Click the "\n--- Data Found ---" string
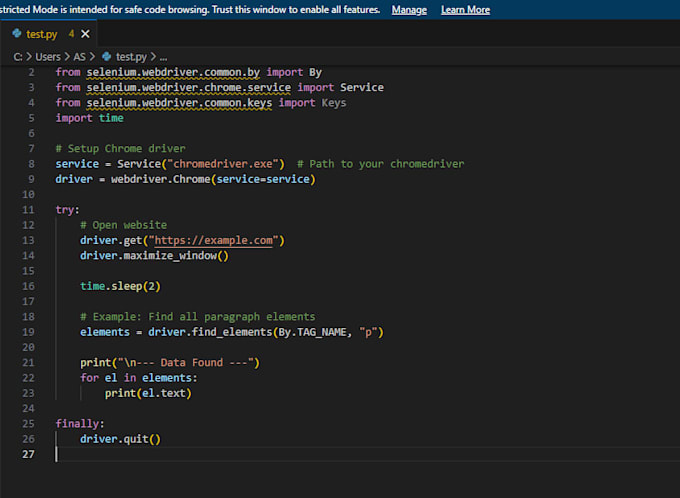This screenshot has width=680, height=498. pyautogui.click(x=186, y=363)
